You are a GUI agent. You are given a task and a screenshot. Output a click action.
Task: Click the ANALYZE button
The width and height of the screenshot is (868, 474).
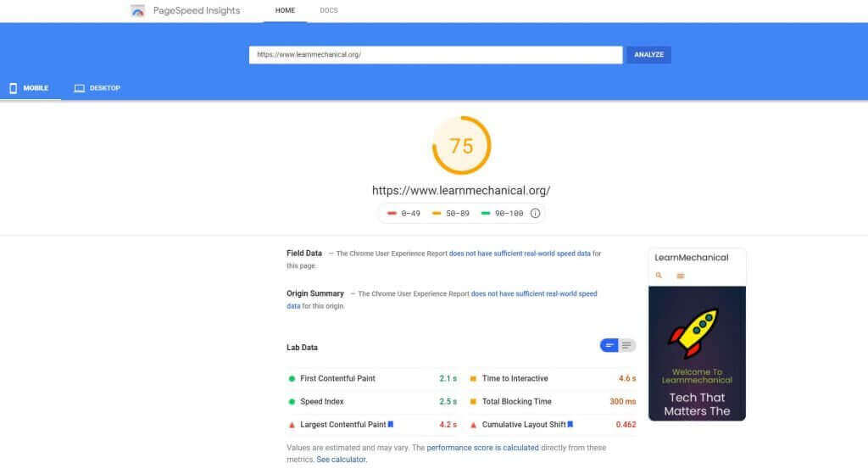[648, 55]
